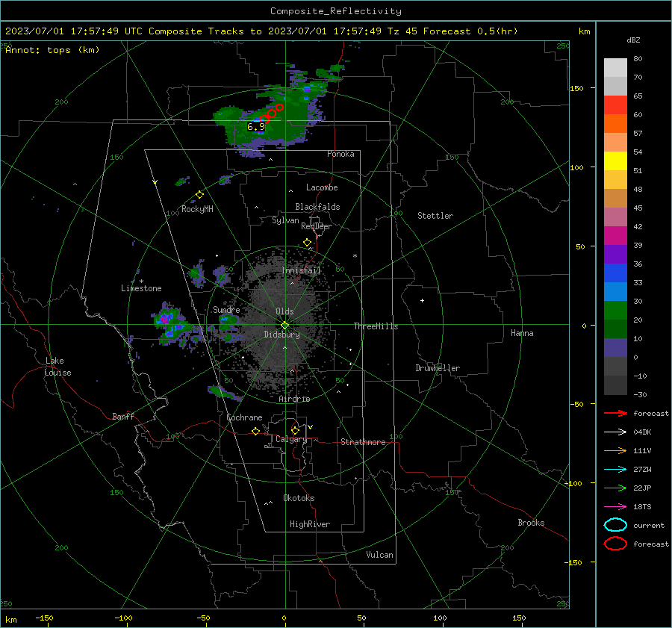
Task: Click the ThreeHills label
Action: tap(376, 326)
